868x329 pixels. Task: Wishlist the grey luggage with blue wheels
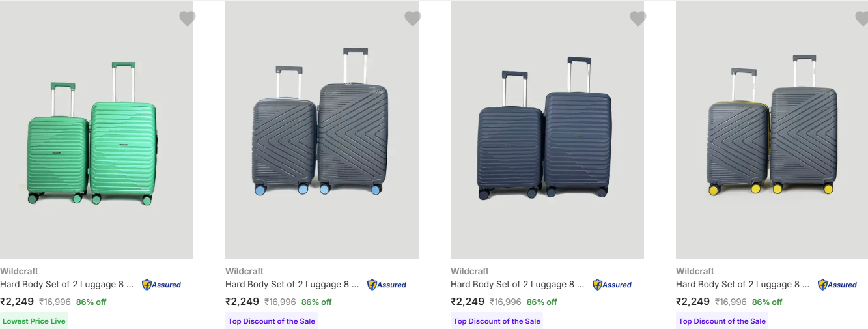[412, 19]
